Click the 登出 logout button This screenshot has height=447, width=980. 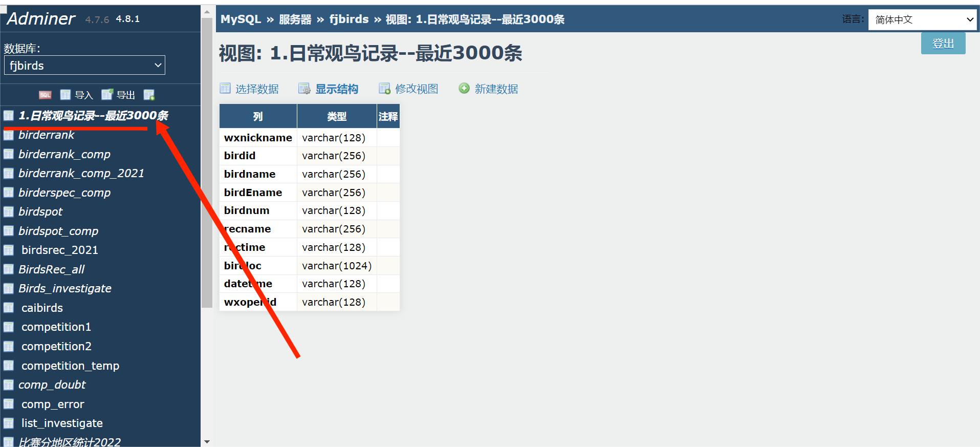(x=943, y=44)
